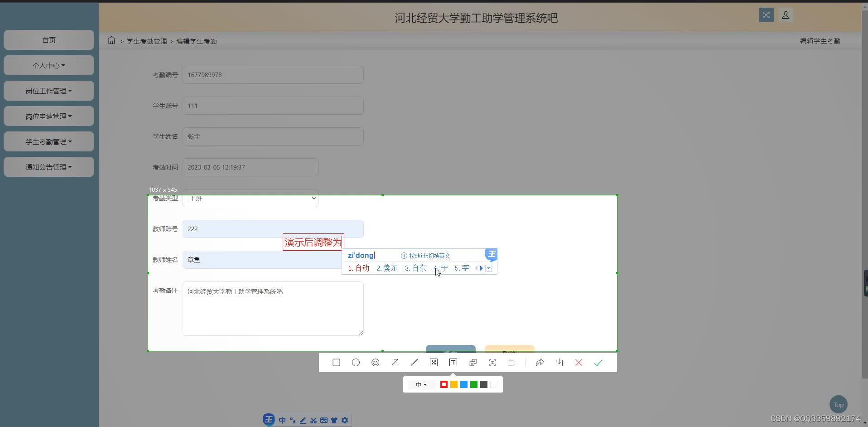Click the 学生姓名 input field
The width and height of the screenshot is (868, 427).
pos(273,136)
